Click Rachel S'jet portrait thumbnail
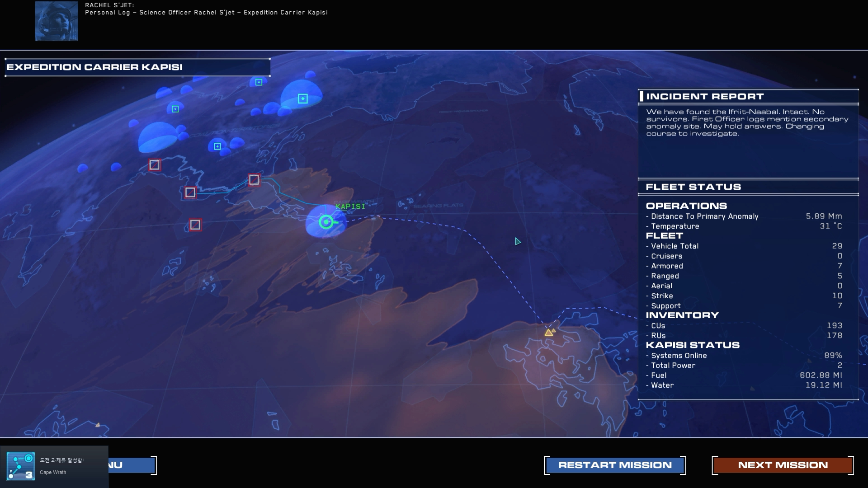The width and height of the screenshot is (868, 488). tap(57, 21)
